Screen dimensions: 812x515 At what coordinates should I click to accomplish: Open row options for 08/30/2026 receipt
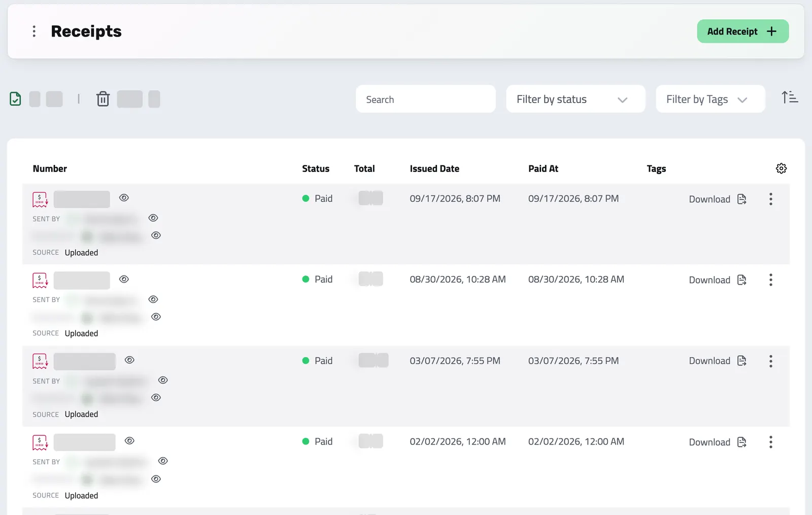(x=770, y=280)
